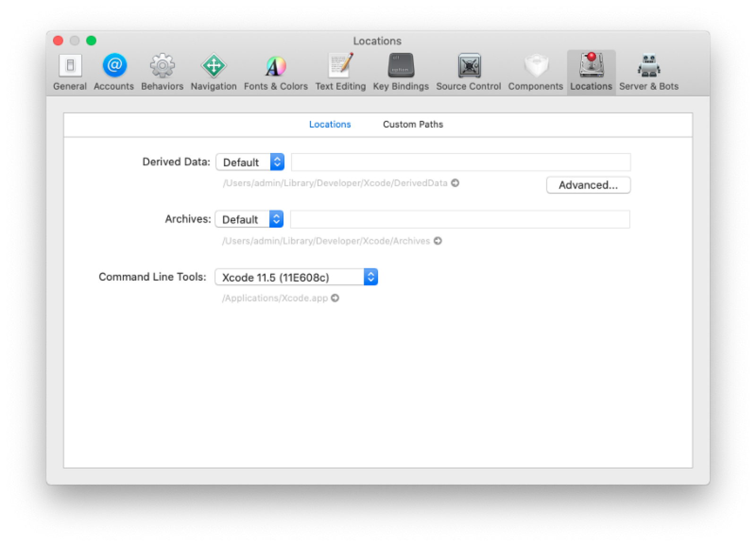
Task: Open the Archives location dropdown
Action: click(249, 219)
